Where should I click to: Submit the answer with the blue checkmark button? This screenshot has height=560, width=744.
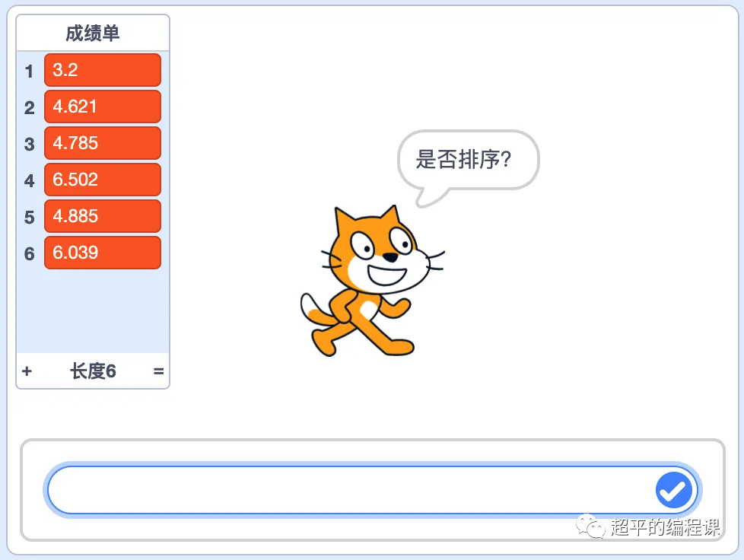(674, 490)
